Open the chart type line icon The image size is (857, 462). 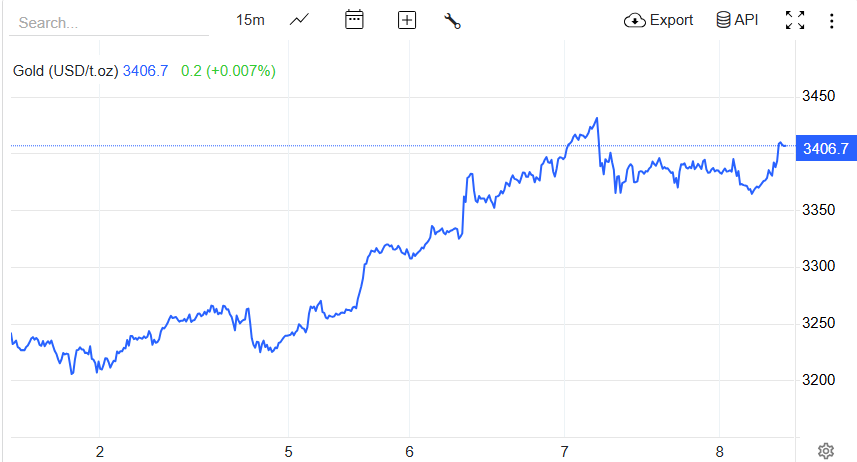pos(299,20)
